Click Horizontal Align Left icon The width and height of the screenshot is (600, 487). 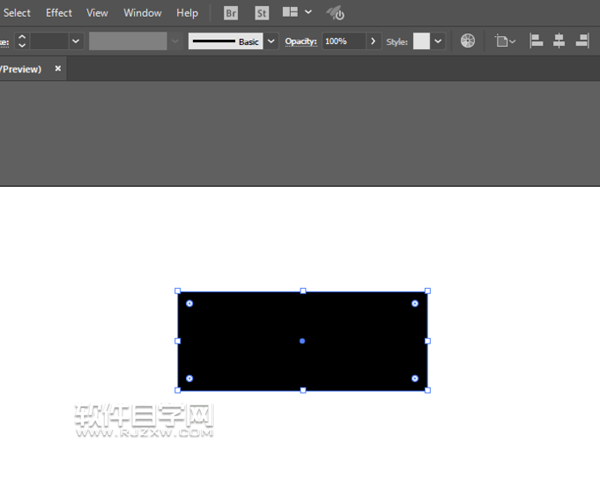coord(536,41)
